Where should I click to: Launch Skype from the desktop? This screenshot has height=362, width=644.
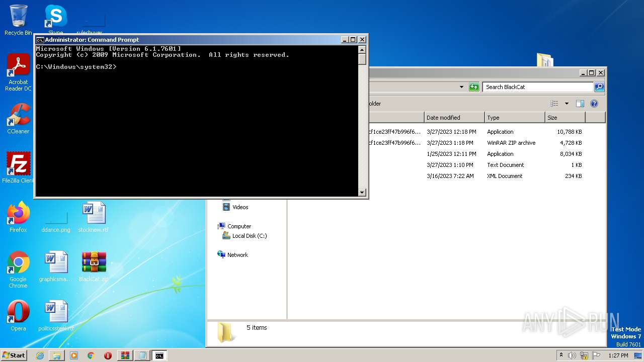click(55, 20)
